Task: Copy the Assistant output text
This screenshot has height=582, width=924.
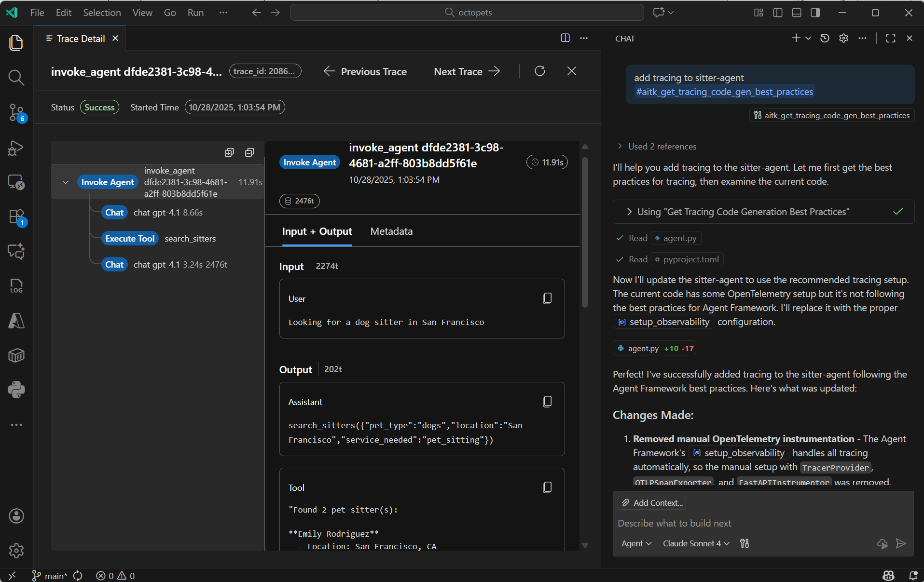Action: coord(547,401)
